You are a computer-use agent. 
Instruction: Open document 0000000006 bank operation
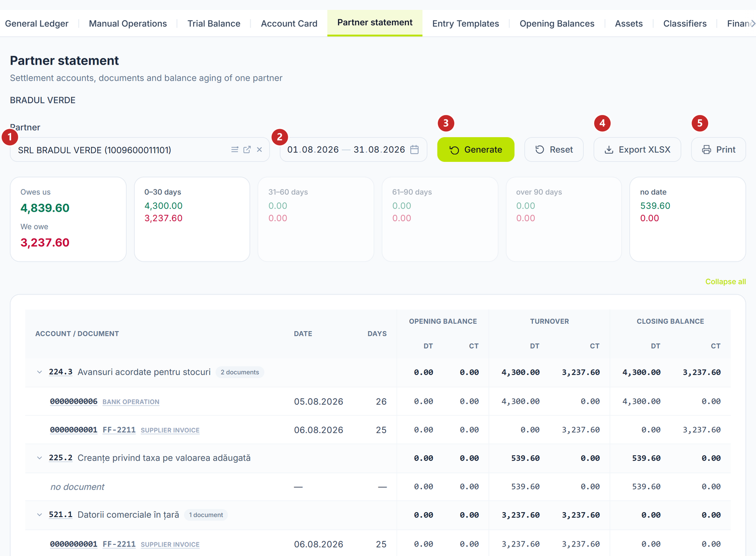coord(74,402)
